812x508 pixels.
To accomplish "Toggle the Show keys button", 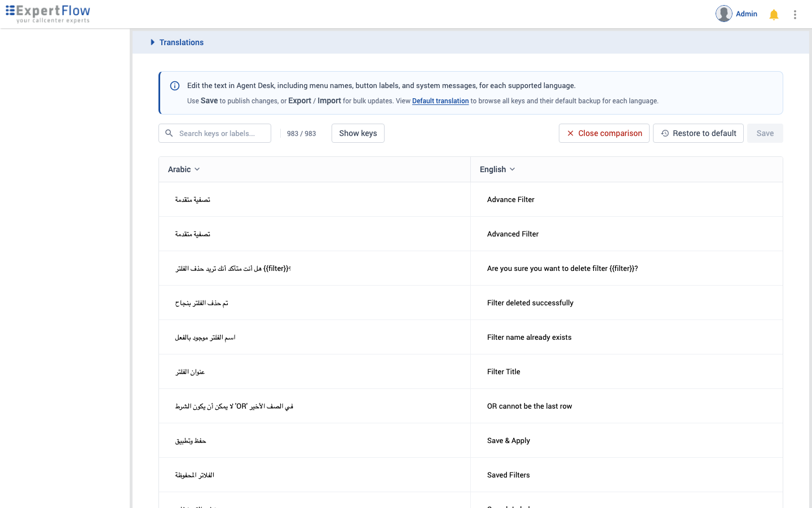I will point(358,133).
